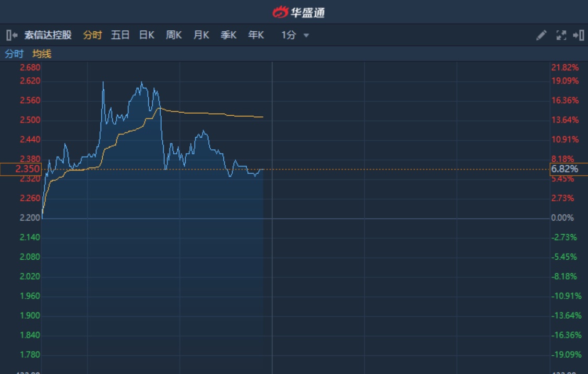Toggle the 均线 average line legend
Screen dimensions: 588x374
click(x=42, y=54)
